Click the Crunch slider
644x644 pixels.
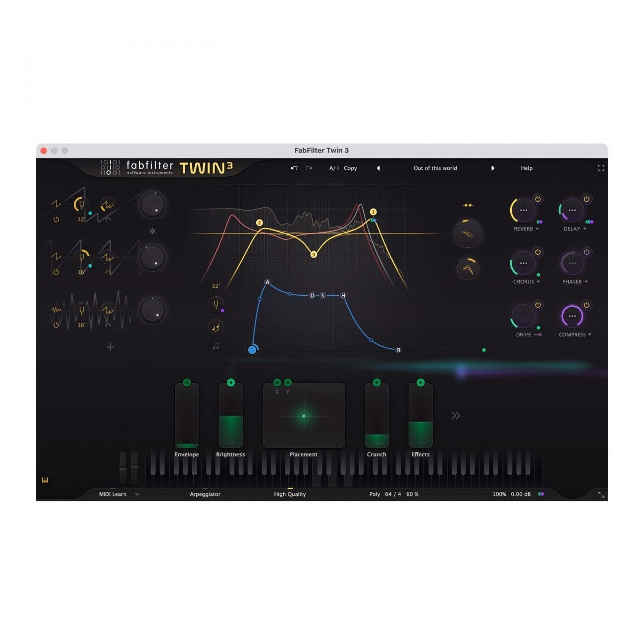click(x=376, y=416)
